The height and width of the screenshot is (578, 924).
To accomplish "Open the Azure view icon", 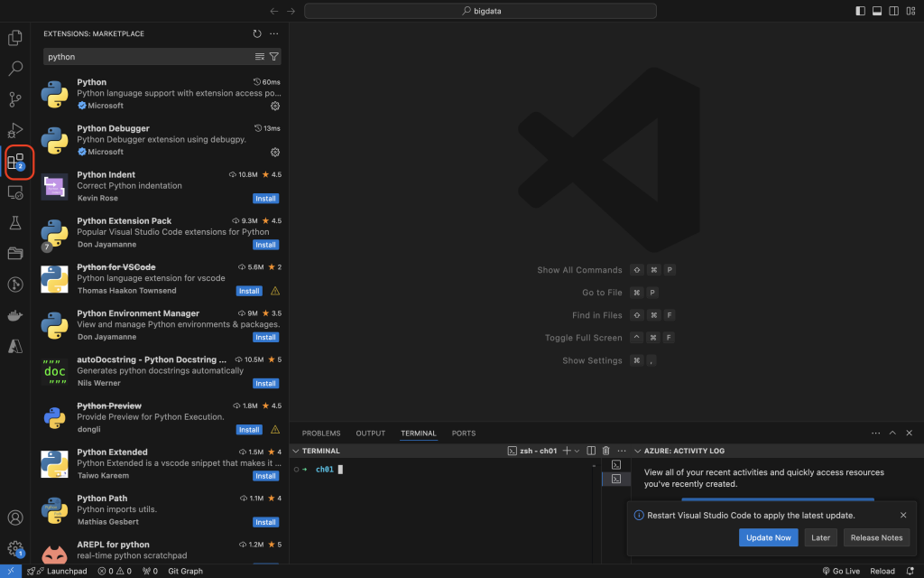I will click(15, 346).
